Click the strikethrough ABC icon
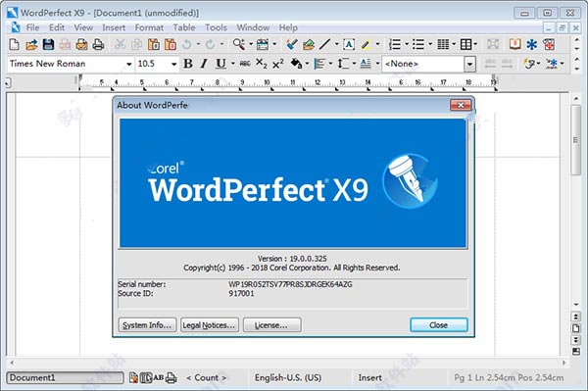Image resolution: width=588 pixels, height=391 pixels. tap(245, 64)
